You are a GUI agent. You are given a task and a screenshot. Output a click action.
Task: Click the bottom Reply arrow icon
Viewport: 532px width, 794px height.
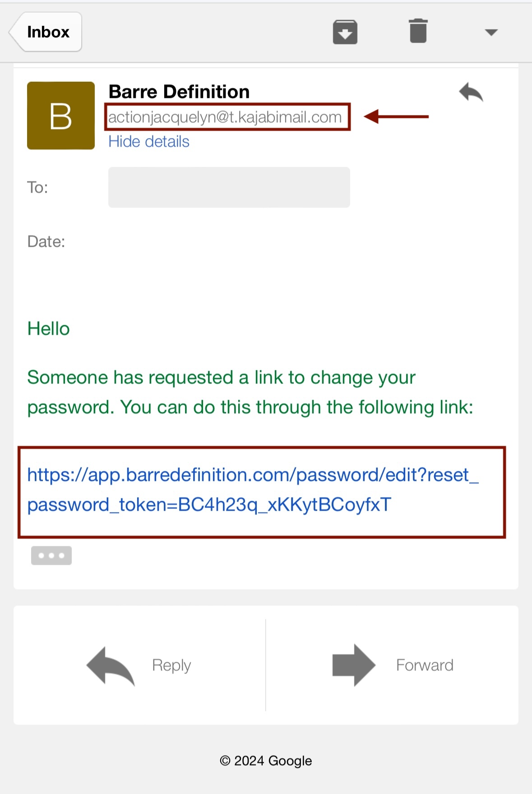111,666
